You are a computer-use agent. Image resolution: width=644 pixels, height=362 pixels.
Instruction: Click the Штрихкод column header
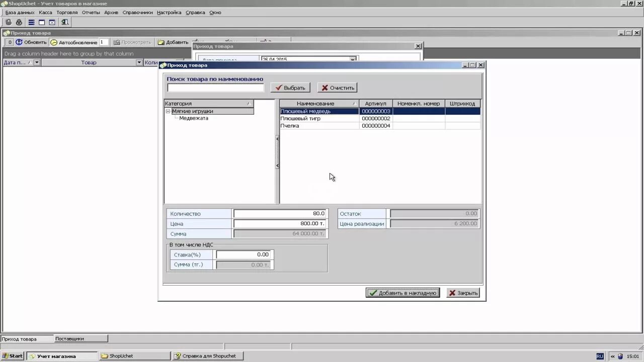(462, 104)
